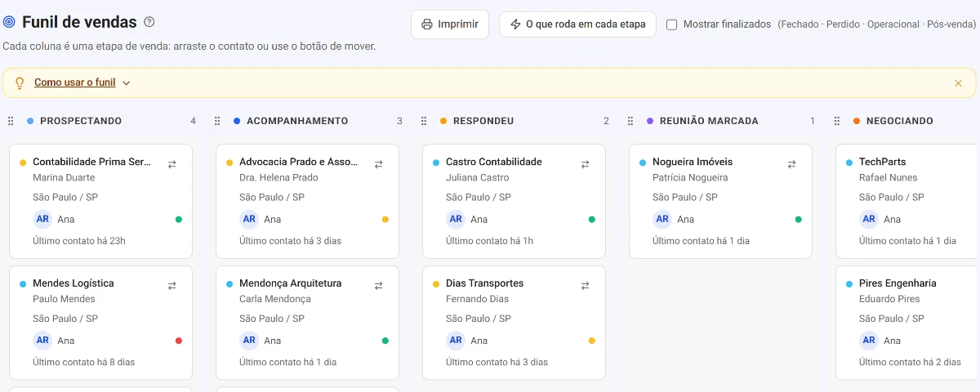Click the REUNIÃO MARCADA column header

point(709,121)
